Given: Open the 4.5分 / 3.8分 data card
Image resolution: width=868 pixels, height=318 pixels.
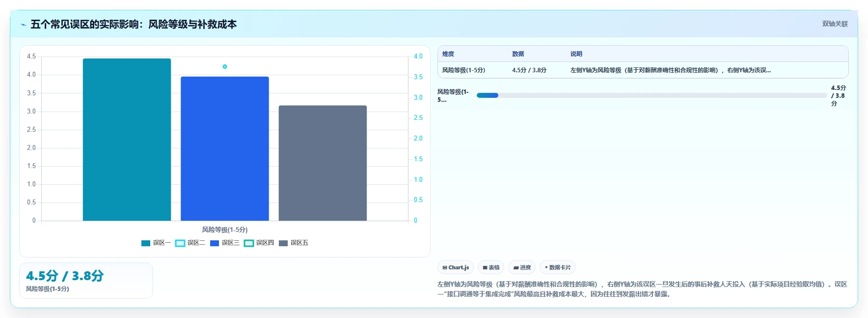Looking at the screenshot, I should point(86,281).
